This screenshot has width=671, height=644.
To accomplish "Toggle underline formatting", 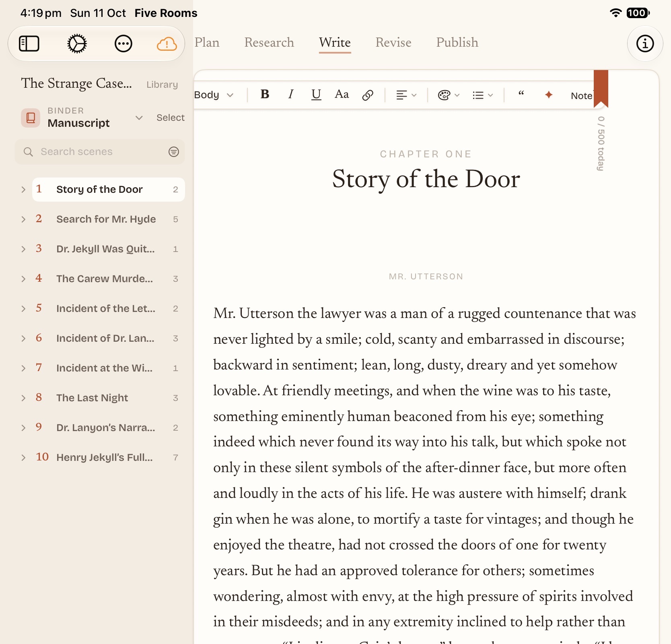I will click(316, 95).
